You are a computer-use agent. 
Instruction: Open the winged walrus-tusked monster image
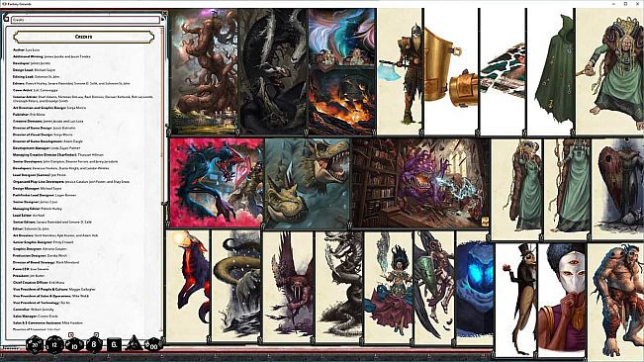pyautogui.click(x=288, y=286)
